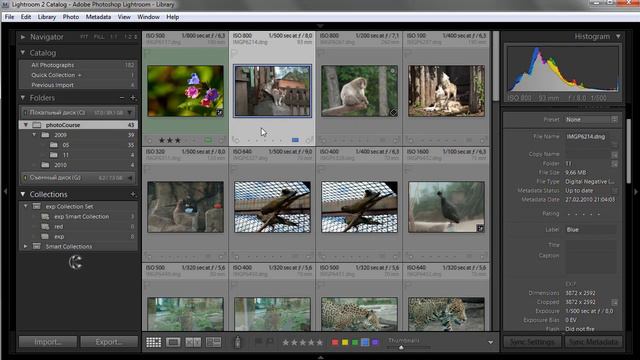The width and height of the screenshot is (640, 360).
Task: Expand the Smart Collections set
Action: 26,247
